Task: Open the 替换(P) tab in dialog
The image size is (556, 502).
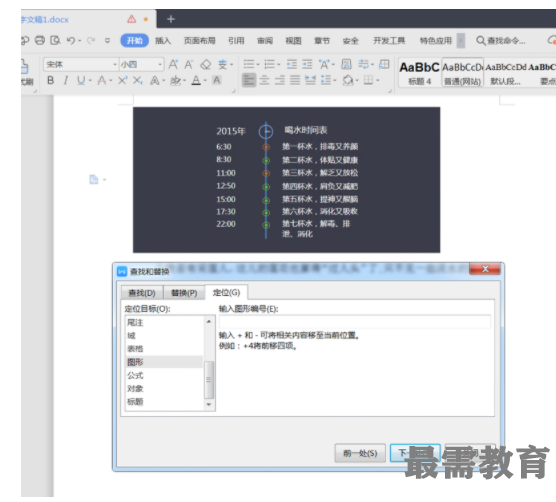Action: (x=184, y=293)
